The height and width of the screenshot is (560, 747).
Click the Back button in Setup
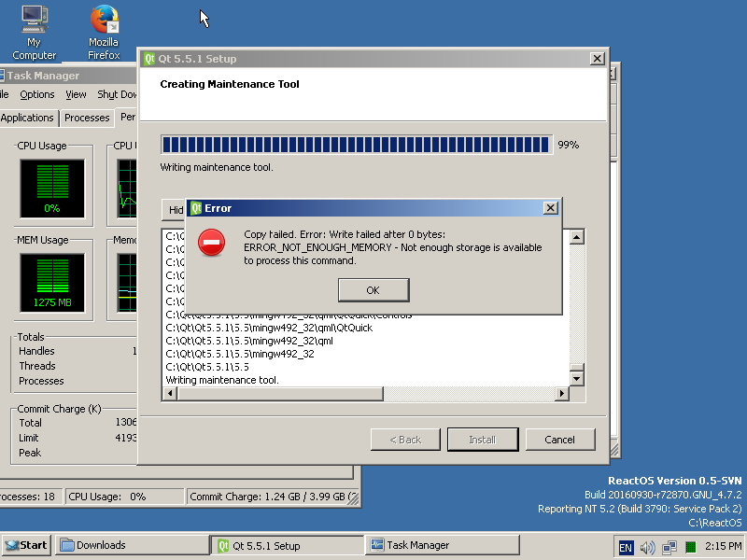405,440
